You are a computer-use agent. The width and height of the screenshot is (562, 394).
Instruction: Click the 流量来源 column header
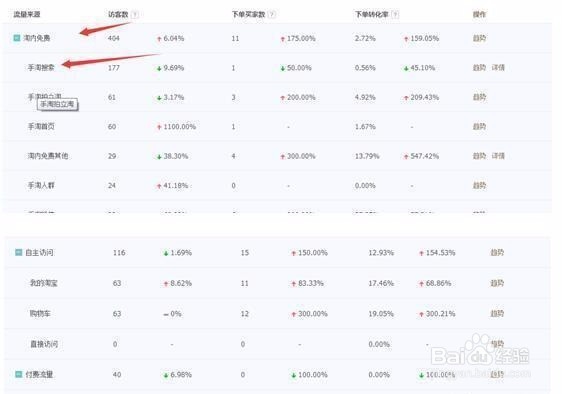pyautogui.click(x=27, y=14)
